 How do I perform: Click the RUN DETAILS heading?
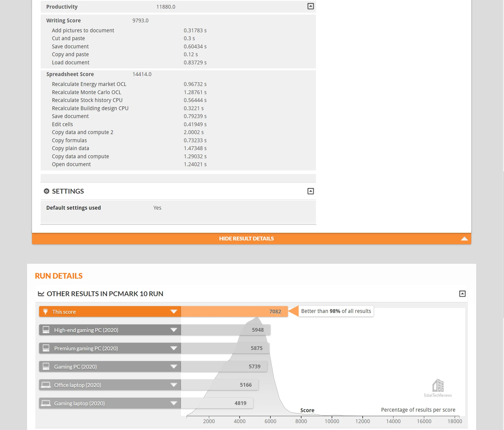(59, 276)
